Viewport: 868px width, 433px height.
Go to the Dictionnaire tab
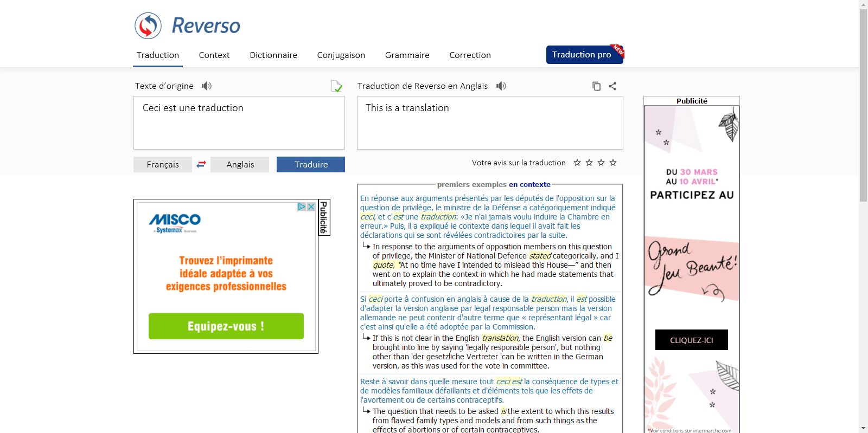[273, 55]
